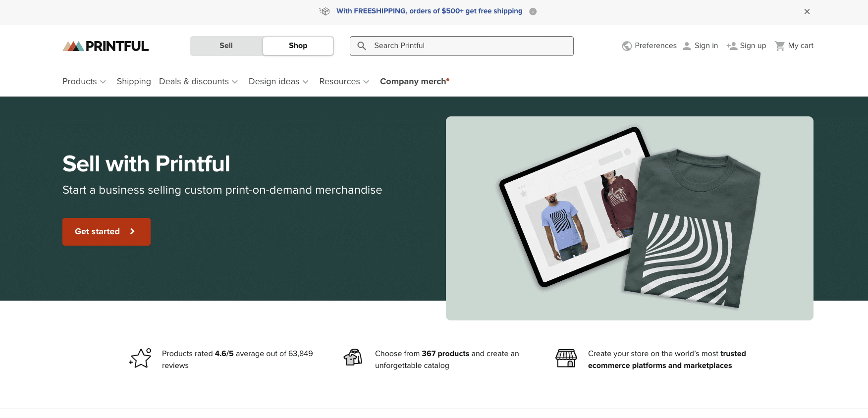Switch to Sell mode in the toggle
The height and width of the screenshot is (418, 868).
click(x=226, y=46)
